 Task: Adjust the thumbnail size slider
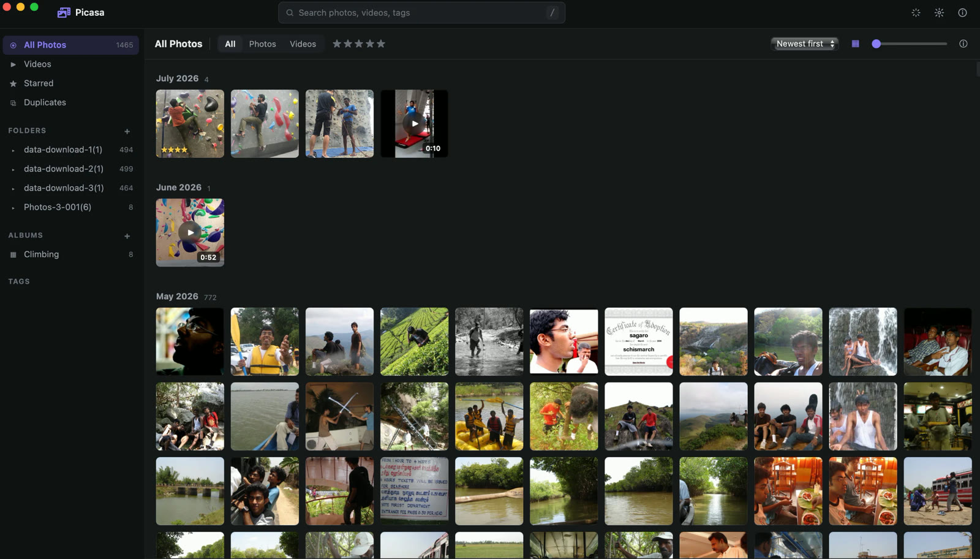(909, 44)
